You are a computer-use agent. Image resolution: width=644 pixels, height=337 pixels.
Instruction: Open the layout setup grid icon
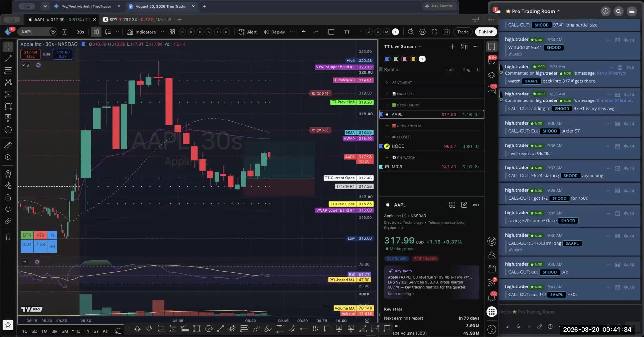[331, 32]
